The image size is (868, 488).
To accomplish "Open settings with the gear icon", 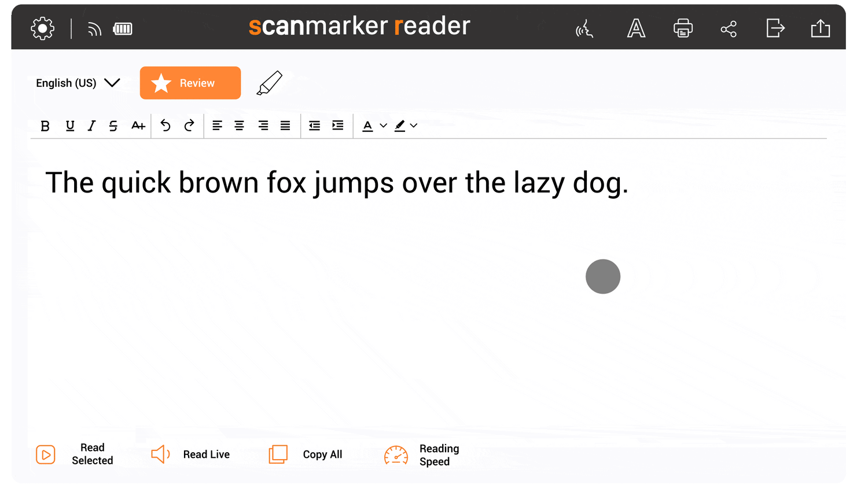I will click(x=43, y=28).
